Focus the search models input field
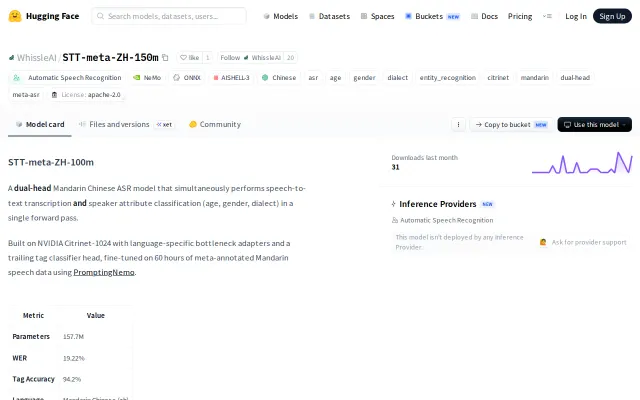 (x=169, y=16)
